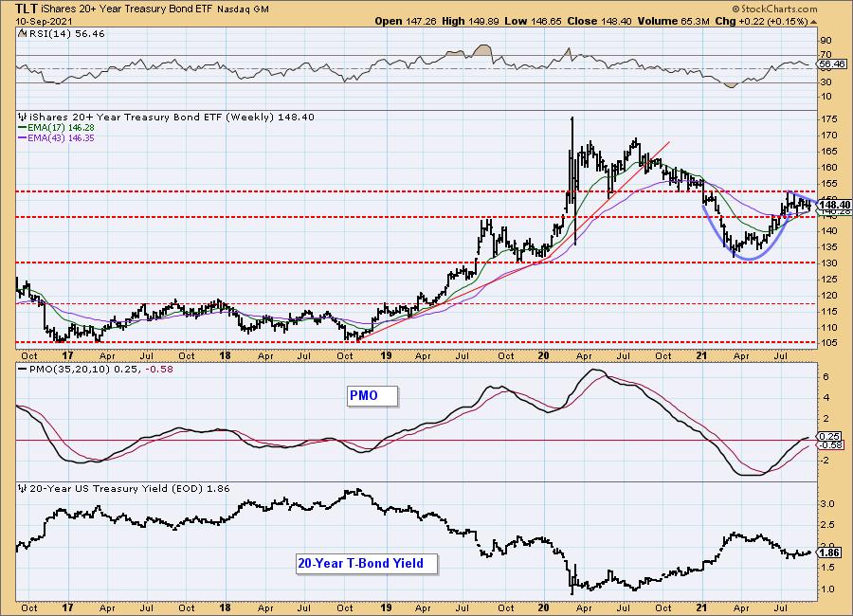Image resolution: width=853 pixels, height=616 pixels.
Task: Click the 20-Year T-Bond Yield annotation box
Action: coord(367,563)
